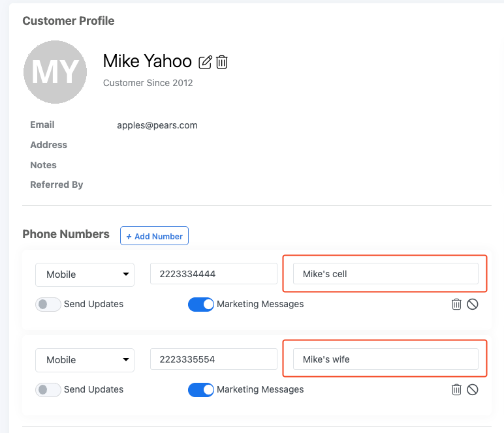The height and width of the screenshot is (433, 504).
Task: Click the trash icon next to the customer name
Action: 222,62
